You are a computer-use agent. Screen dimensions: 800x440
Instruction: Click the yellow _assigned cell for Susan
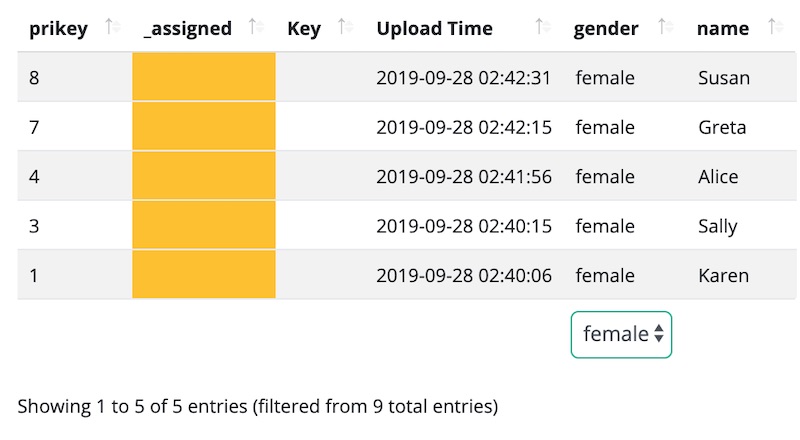(203, 78)
